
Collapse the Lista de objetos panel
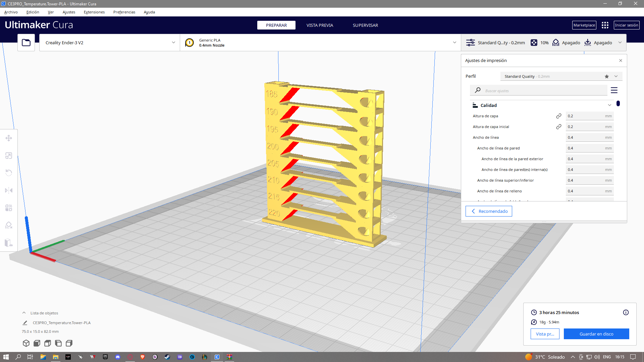coord(24,313)
